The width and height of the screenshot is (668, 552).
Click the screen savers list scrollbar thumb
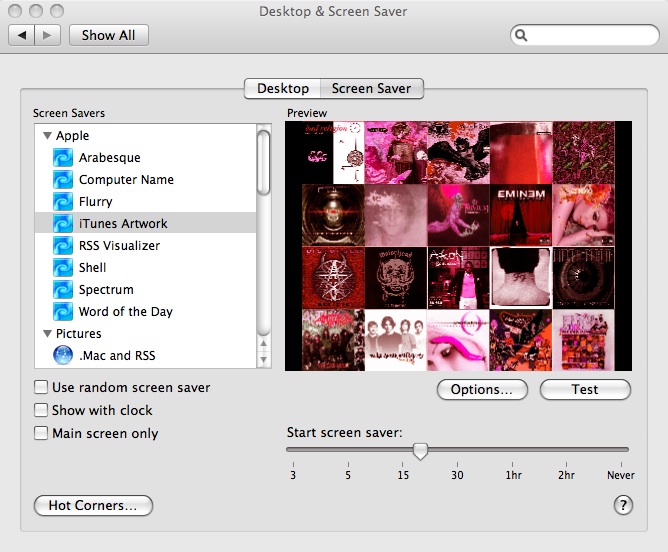coord(264,162)
